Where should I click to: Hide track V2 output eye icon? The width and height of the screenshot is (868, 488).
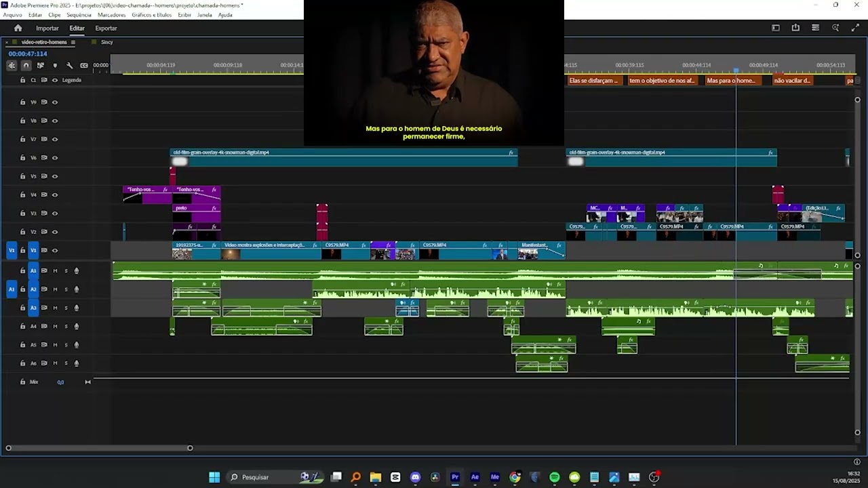click(x=55, y=232)
